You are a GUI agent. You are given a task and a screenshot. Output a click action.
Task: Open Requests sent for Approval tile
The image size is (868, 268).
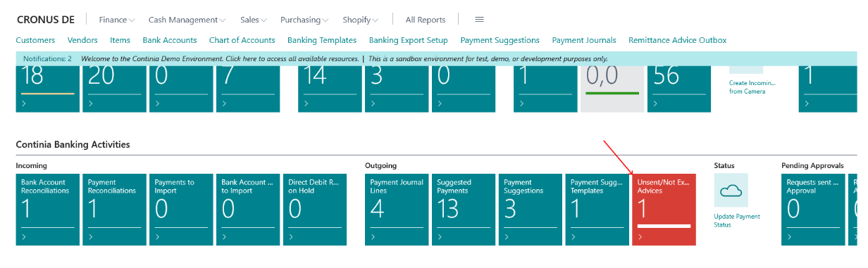(x=814, y=210)
